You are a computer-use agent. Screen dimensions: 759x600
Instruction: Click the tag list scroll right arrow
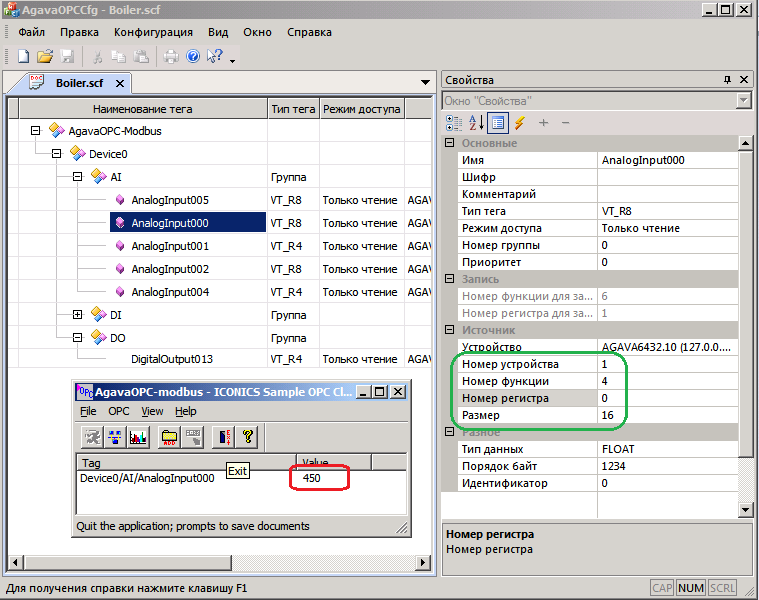(x=424, y=563)
